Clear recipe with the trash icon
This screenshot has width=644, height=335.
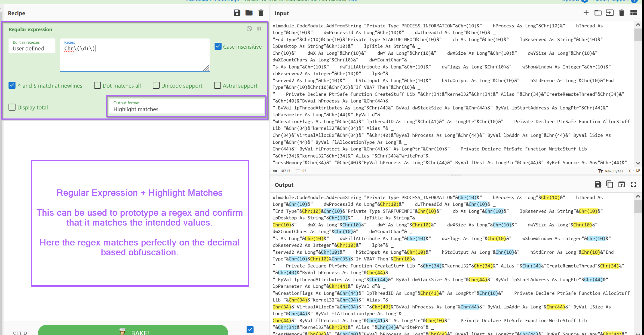click(261, 13)
